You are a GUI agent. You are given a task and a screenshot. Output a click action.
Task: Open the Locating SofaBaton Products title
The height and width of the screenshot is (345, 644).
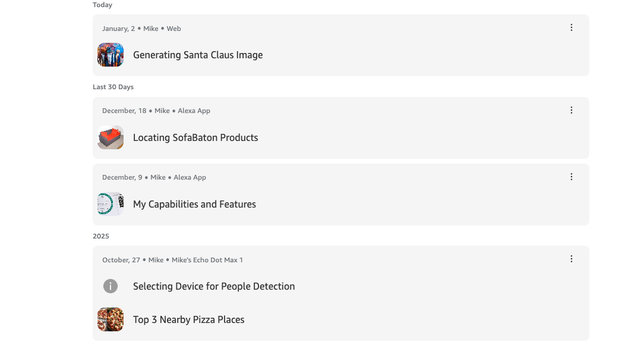tap(195, 137)
